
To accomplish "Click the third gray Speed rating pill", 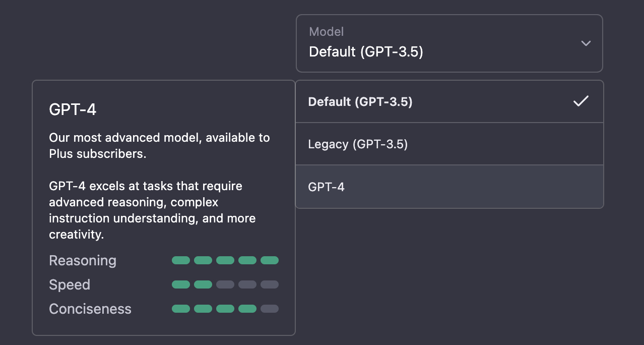I will click(225, 284).
